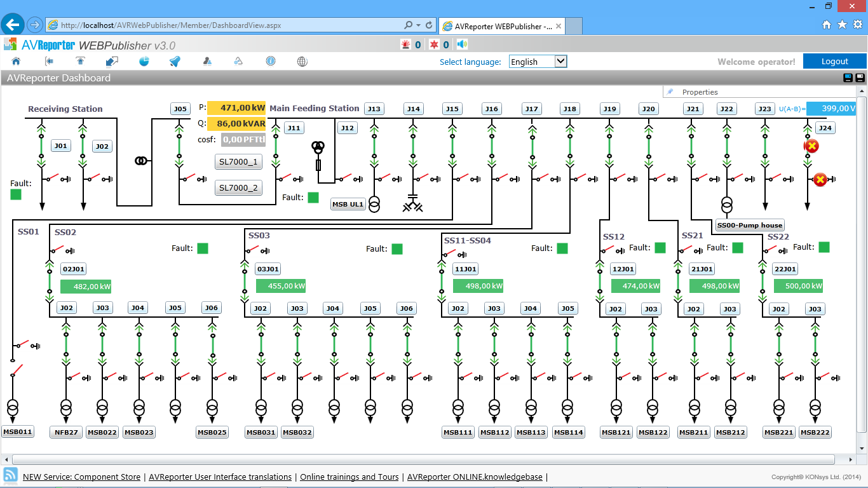Screen dimensions: 868x488
Task: Click the RSS feed icon at bottom
Action: [11, 475]
